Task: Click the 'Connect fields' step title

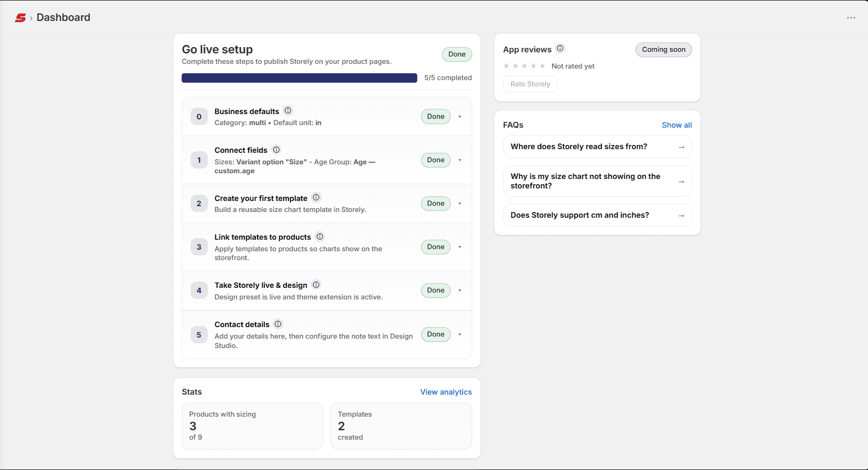Action: pyautogui.click(x=241, y=150)
